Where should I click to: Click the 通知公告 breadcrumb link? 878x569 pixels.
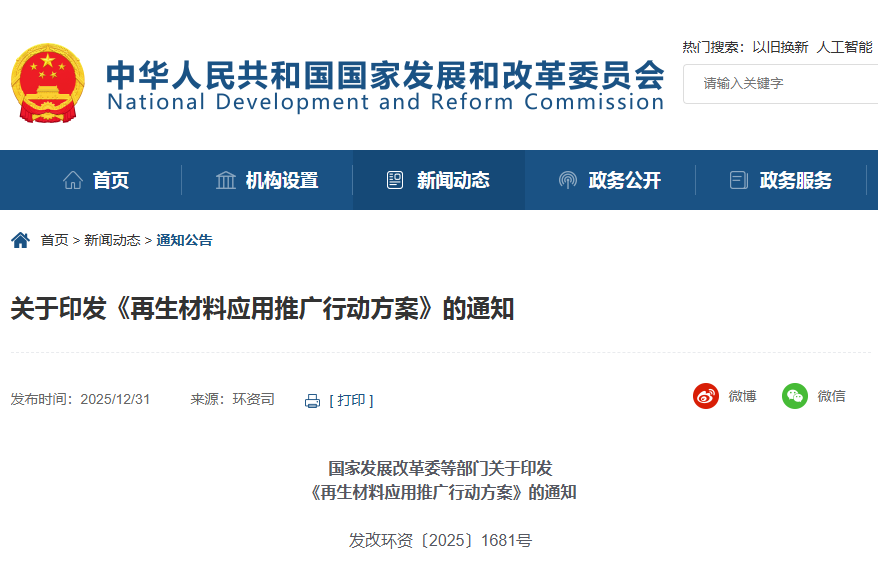point(184,240)
